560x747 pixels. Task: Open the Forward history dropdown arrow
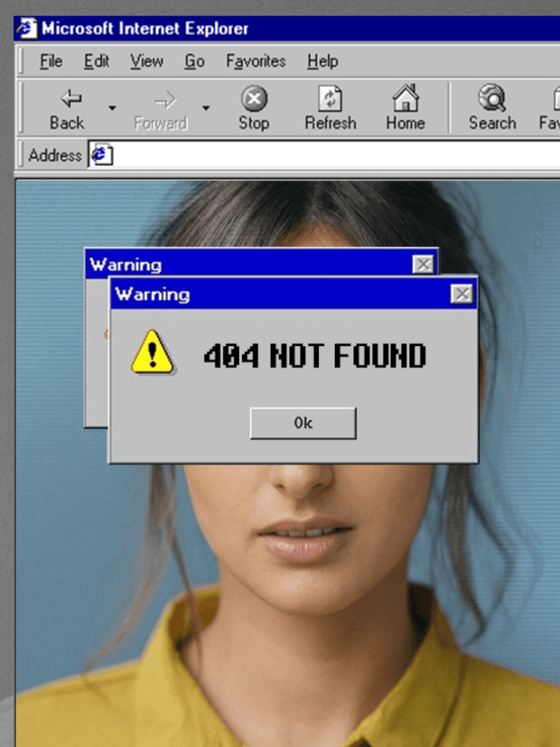pyautogui.click(x=206, y=108)
